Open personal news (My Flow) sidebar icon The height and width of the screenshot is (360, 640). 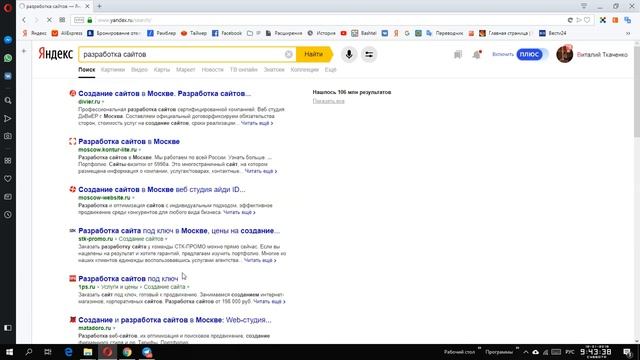8,118
